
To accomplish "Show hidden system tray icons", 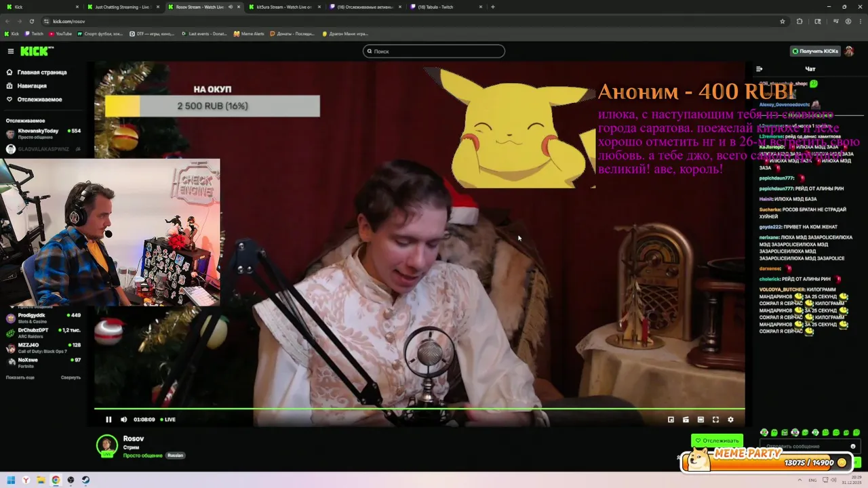I will pyautogui.click(x=798, y=480).
